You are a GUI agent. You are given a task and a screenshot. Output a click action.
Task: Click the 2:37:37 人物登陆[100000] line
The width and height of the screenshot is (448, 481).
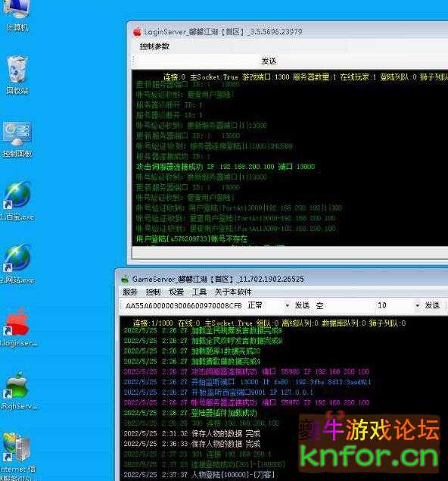pyautogui.click(x=199, y=475)
